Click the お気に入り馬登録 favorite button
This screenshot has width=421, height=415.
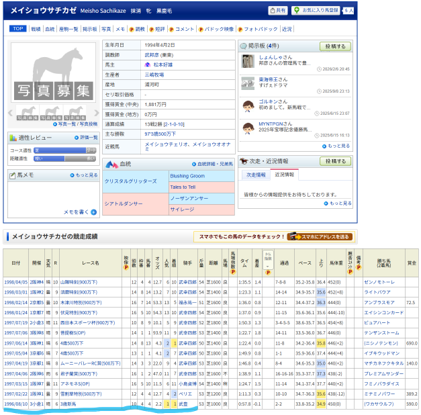pos(316,11)
